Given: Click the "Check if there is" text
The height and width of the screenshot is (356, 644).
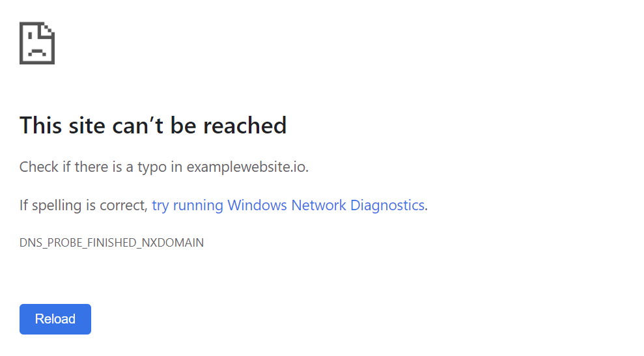Looking at the screenshot, I should pos(70,167).
